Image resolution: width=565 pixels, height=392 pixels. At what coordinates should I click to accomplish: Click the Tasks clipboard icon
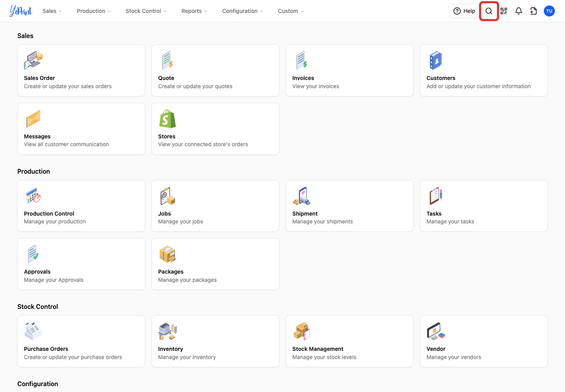pos(436,196)
